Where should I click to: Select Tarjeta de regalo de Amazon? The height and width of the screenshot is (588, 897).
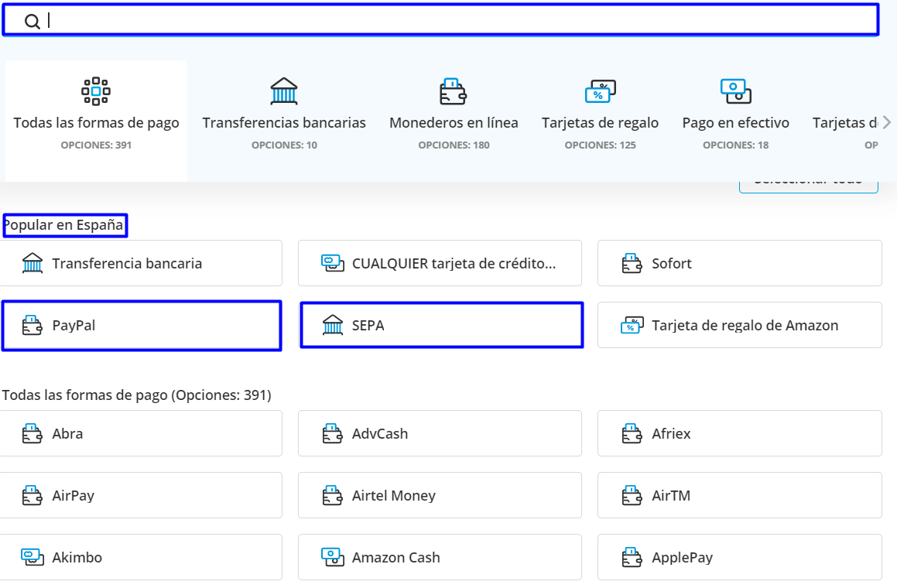click(739, 325)
